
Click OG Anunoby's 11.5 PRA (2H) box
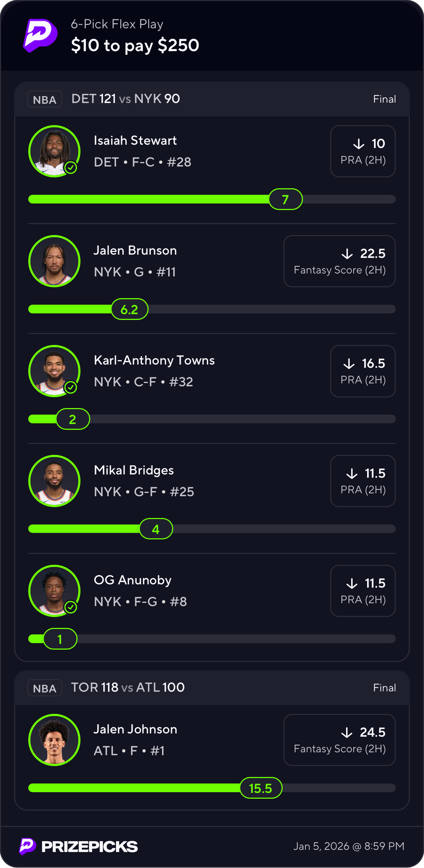click(363, 591)
